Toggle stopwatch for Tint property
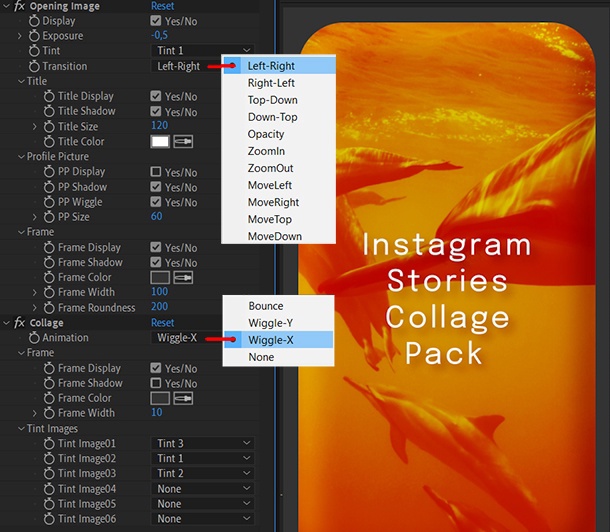The height and width of the screenshot is (532, 610). pyautogui.click(x=36, y=51)
